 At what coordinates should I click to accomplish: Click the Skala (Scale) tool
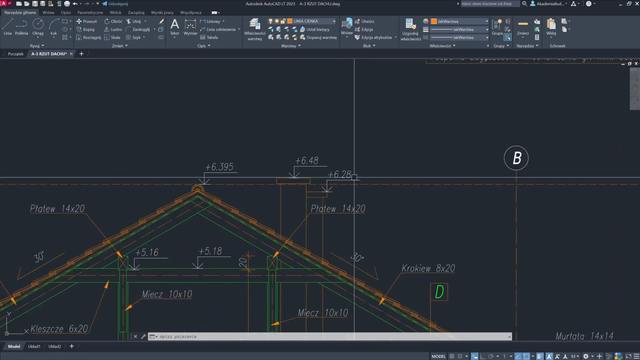pos(112,38)
